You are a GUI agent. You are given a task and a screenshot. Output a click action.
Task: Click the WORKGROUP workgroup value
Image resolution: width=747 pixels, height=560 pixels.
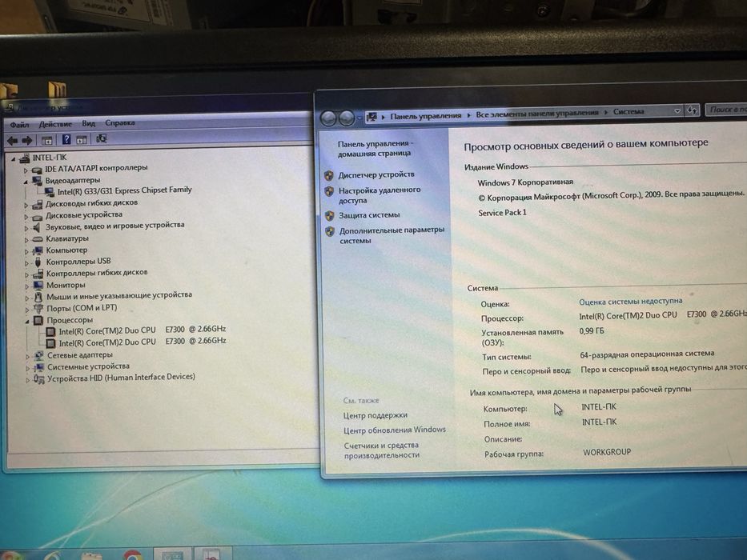coord(606,452)
